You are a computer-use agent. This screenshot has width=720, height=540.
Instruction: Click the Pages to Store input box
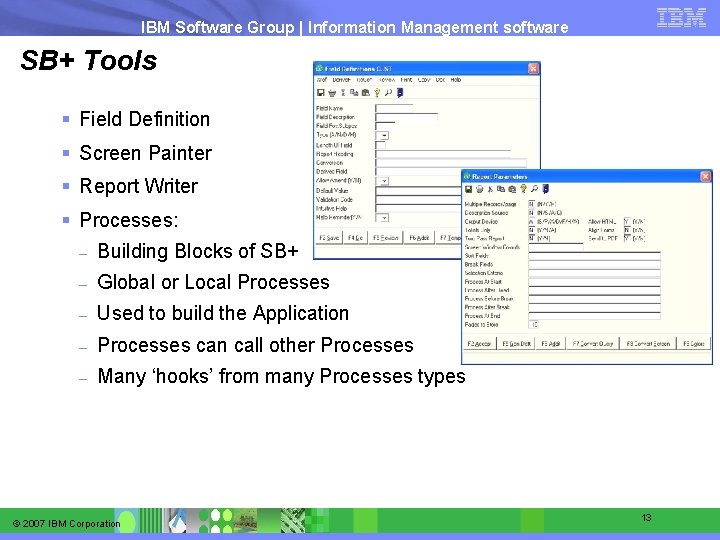pos(534,325)
